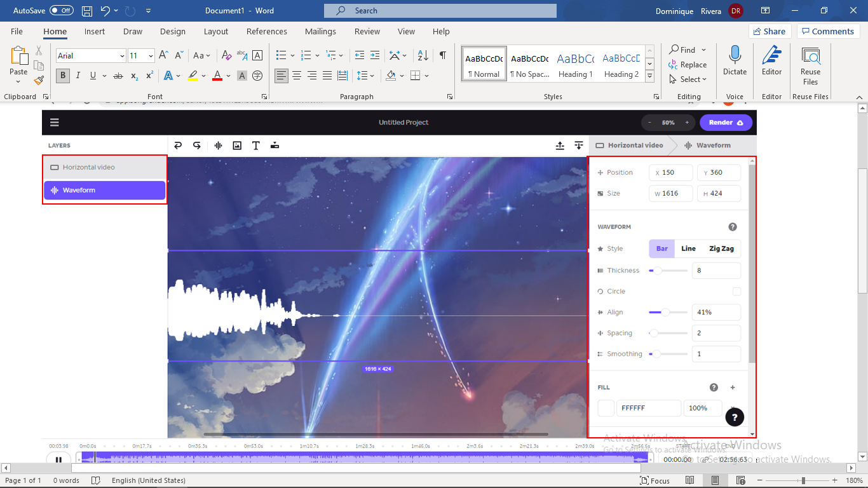Open the Design tab

coord(173,31)
